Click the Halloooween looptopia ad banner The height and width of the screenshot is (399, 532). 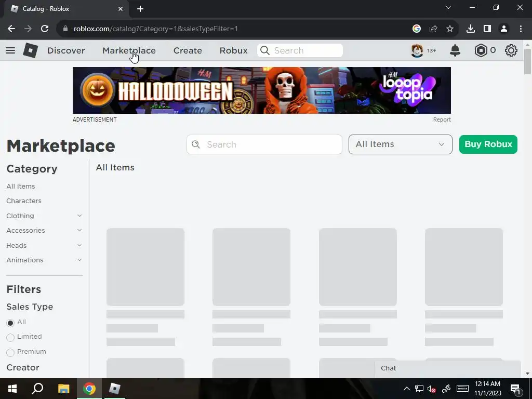(262, 90)
